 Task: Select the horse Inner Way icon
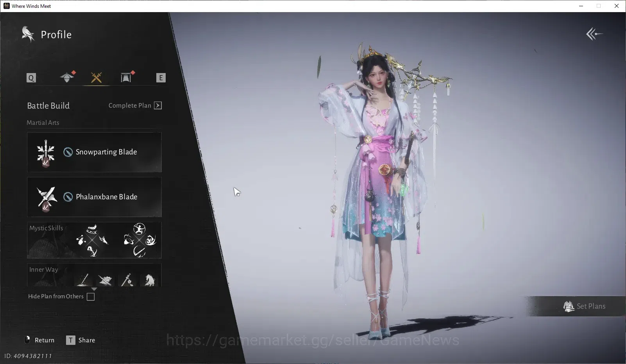tap(149, 280)
